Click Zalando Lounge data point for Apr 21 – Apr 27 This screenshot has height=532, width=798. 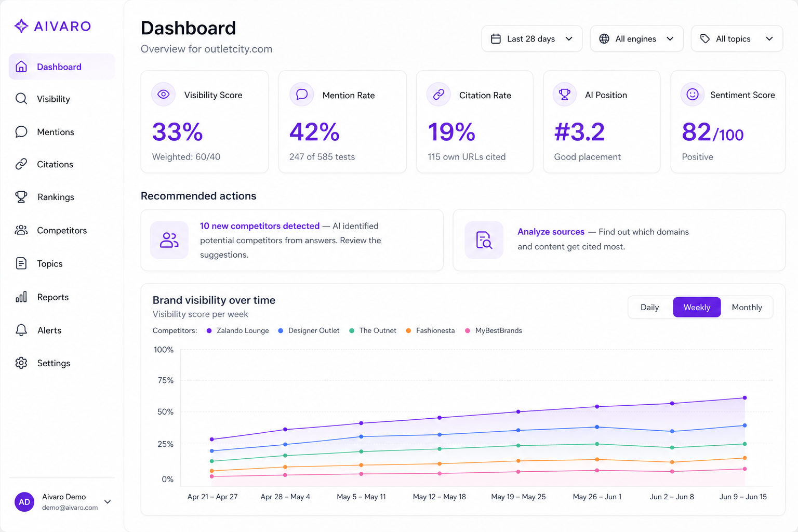coord(211,440)
